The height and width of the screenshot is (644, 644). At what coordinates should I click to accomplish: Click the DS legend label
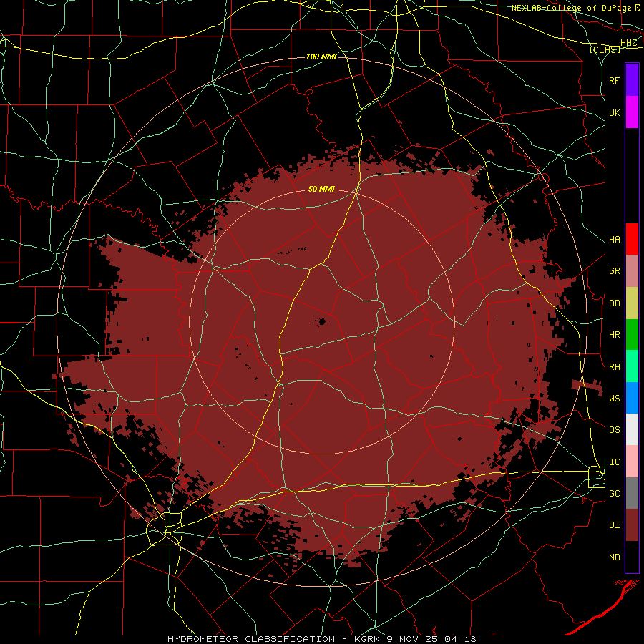(x=614, y=430)
